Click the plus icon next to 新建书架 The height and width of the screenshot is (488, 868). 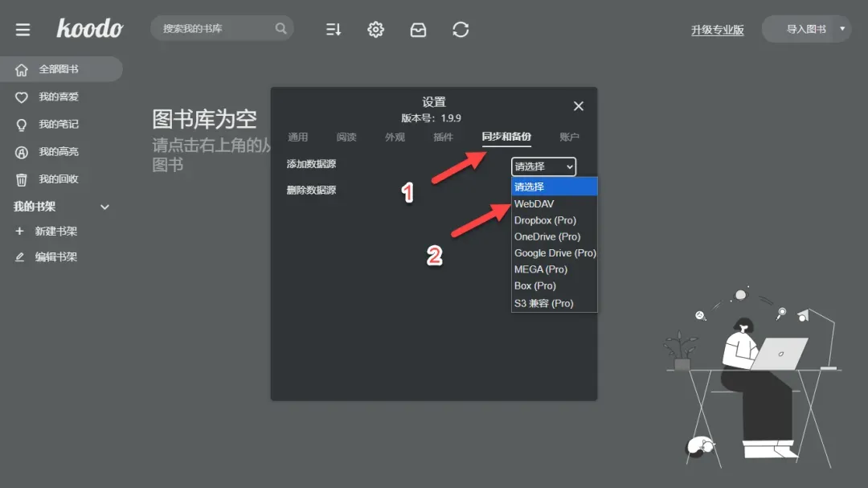point(18,232)
